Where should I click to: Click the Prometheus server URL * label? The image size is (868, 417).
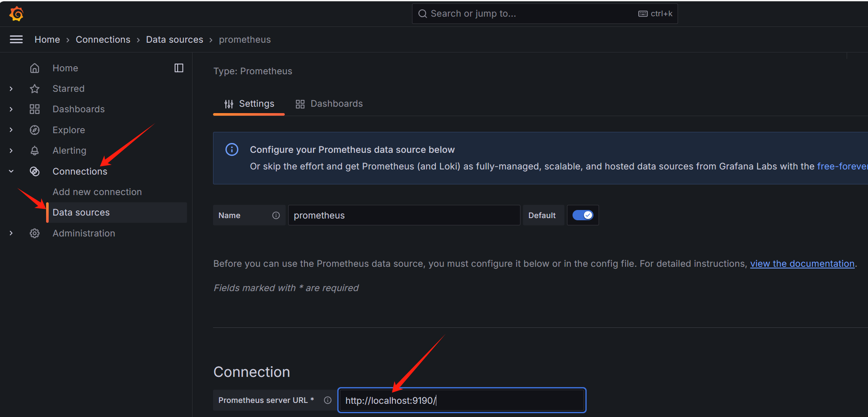tap(266, 400)
